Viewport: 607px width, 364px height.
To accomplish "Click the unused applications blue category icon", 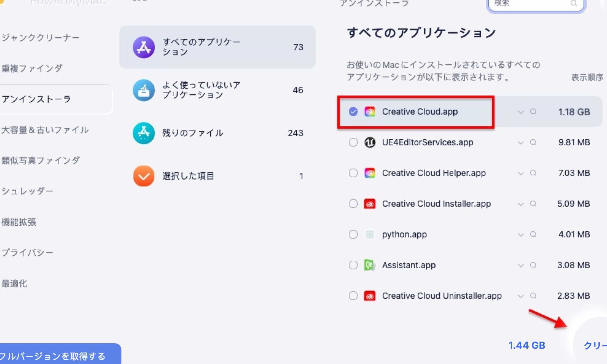I will click(144, 90).
